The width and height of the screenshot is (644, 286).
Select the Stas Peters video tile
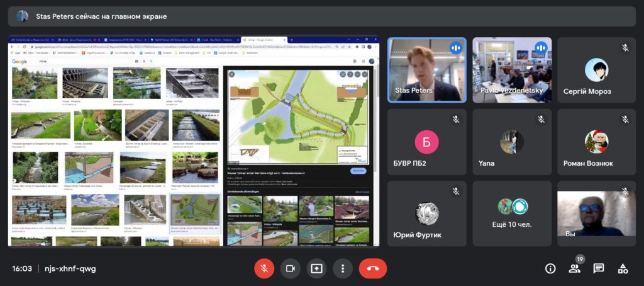[x=426, y=70]
